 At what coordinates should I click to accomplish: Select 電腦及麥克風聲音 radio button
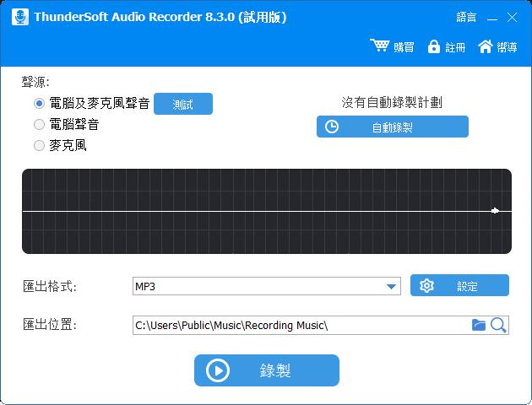[x=39, y=104]
